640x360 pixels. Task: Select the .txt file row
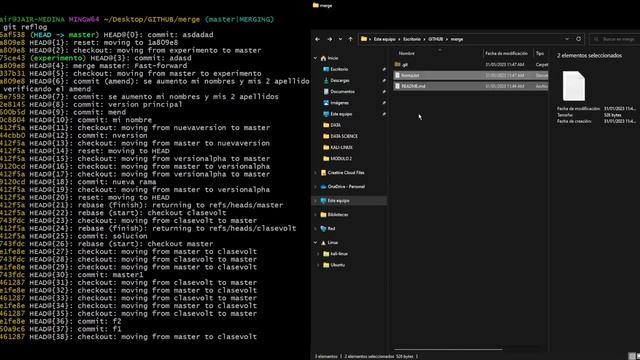point(471,76)
